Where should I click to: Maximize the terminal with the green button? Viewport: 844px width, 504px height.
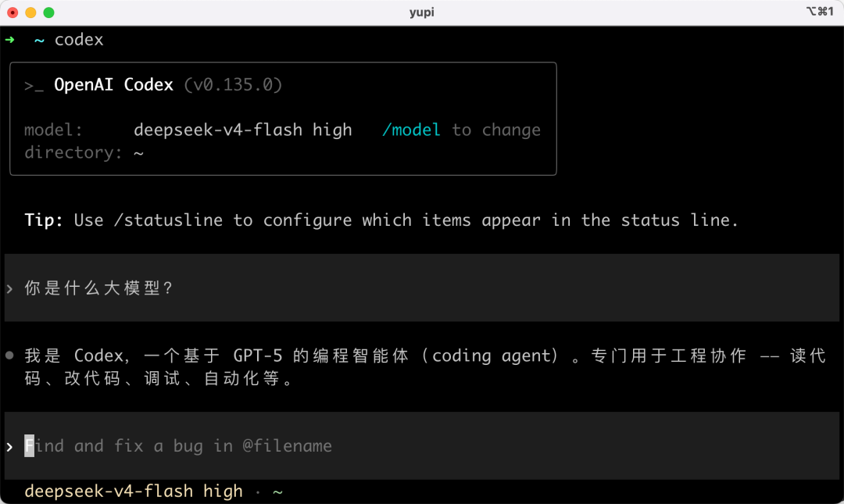49,13
